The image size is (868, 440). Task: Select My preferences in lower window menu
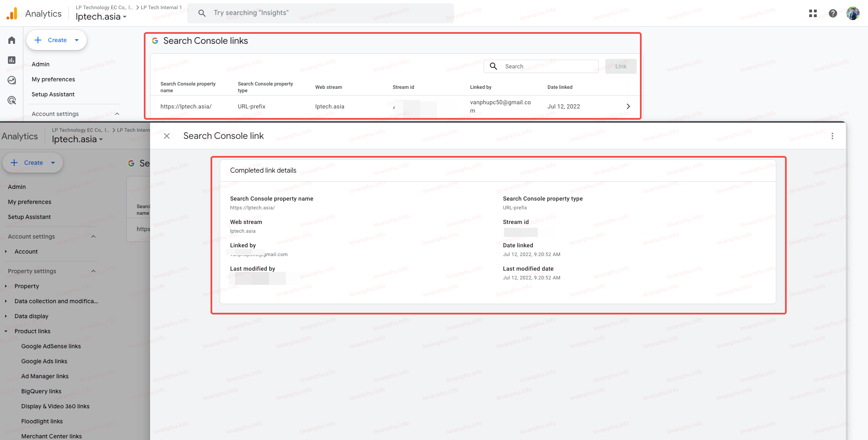(x=30, y=202)
